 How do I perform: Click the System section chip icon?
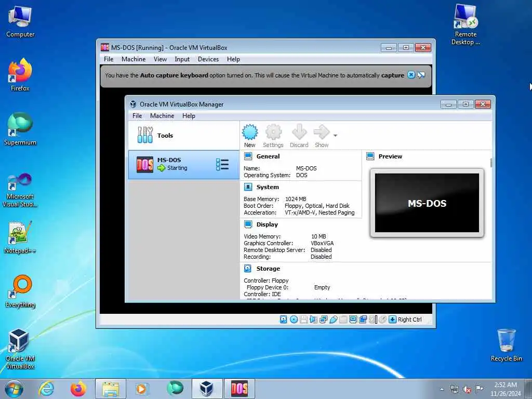point(248,187)
